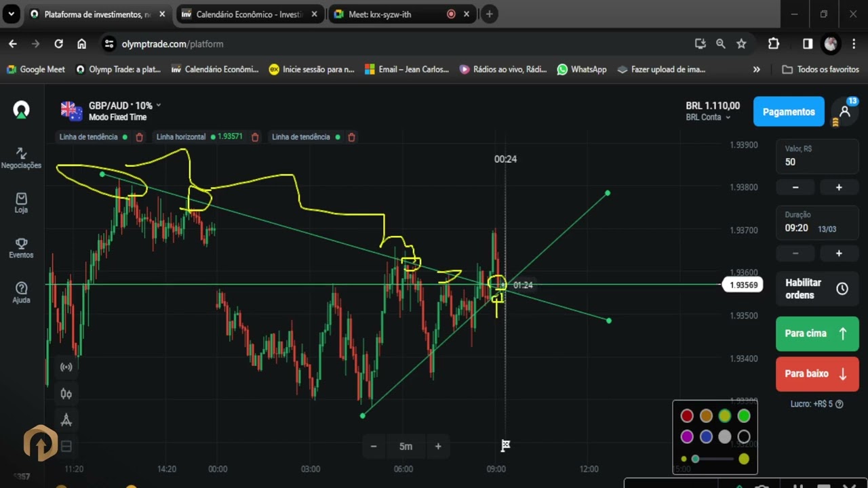Delete the second Linha de tendência
The image size is (868, 488).
coord(351,137)
